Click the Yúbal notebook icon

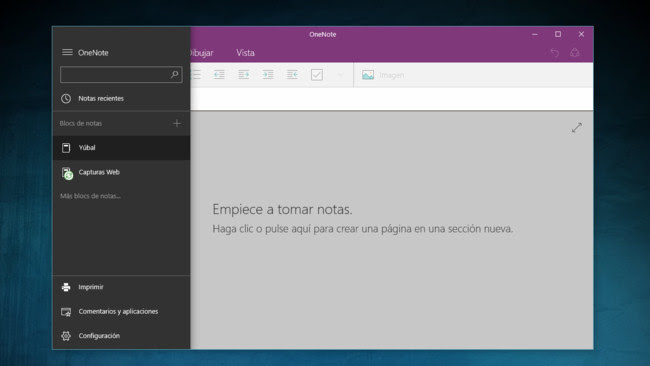pyautogui.click(x=66, y=148)
